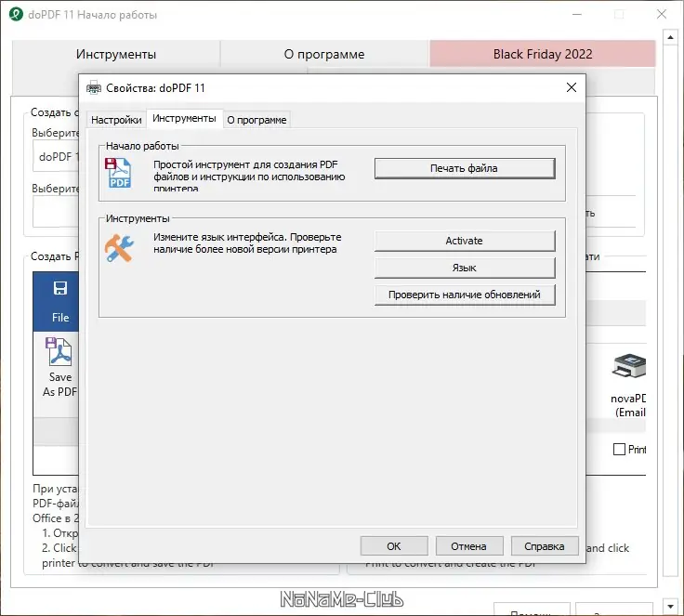This screenshot has height=616, width=684.
Task: Open the Язык language button
Action: [x=465, y=268]
